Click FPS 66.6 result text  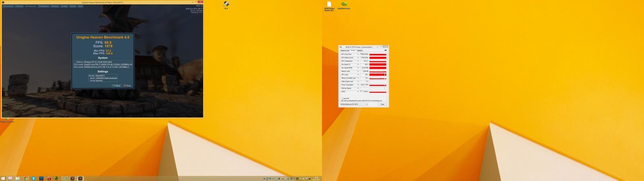(103, 42)
